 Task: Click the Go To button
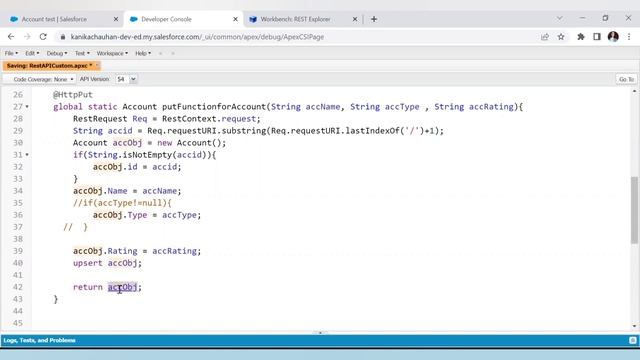[626, 79]
